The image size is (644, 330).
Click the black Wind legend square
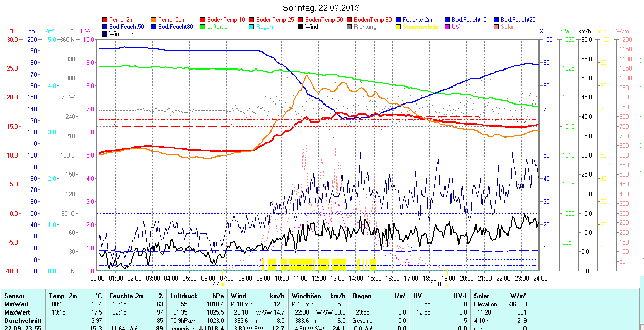click(x=301, y=27)
